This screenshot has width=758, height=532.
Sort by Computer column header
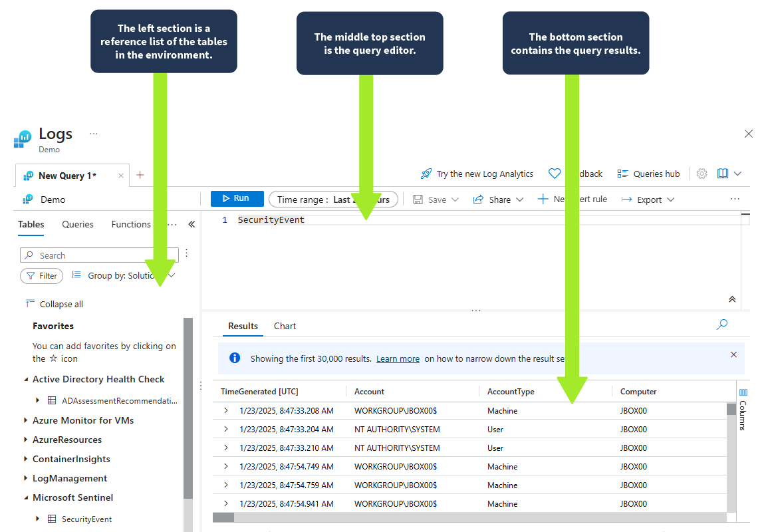pyautogui.click(x=638, y=392)
